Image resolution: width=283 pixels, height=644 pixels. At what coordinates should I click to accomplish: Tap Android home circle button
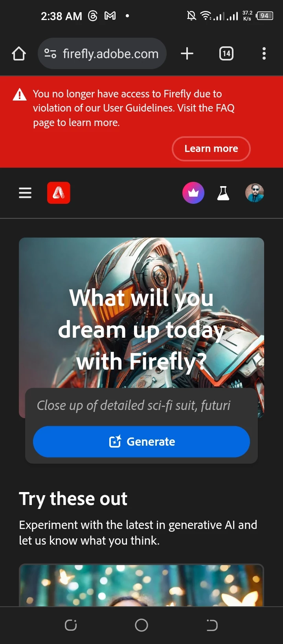coord(141,625)
